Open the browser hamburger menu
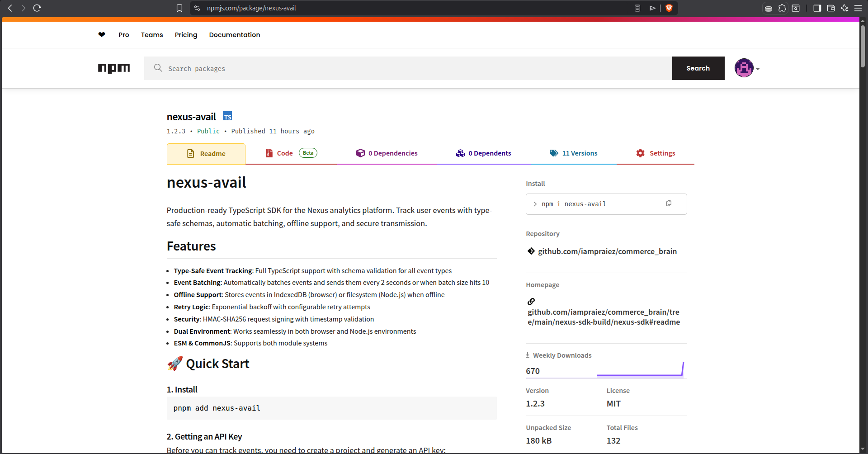The height and width of the screenshot is (454, 868). [x=858, y=8]
